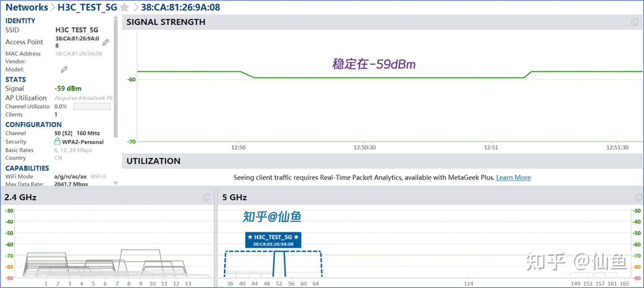Copy the 2.4 GHz spectrum chart
This screenshot has width=644, height=288.
[x=206, y=197]
